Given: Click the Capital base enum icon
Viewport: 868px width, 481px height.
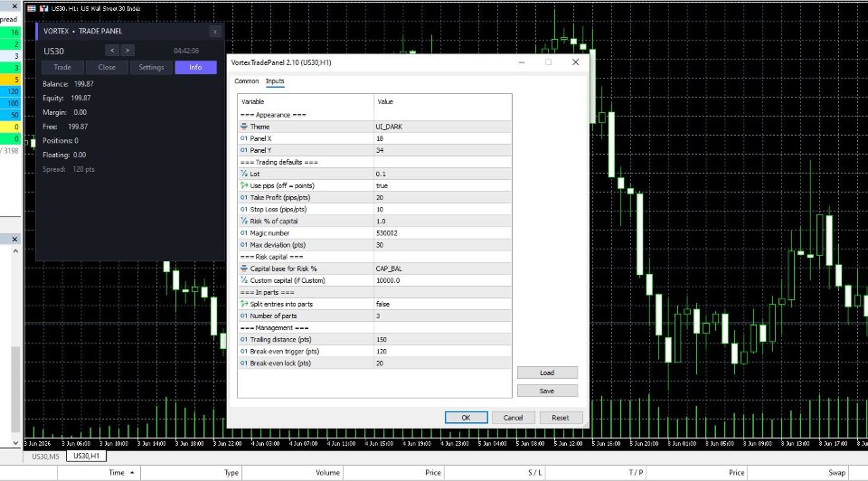Looking at the screenshot, I should click(244, 269).
